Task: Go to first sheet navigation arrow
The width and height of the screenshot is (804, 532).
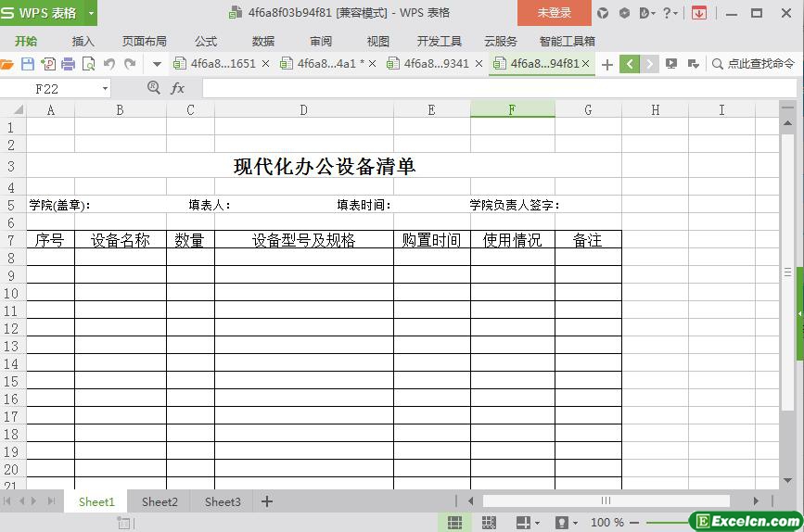Action: 6,501
